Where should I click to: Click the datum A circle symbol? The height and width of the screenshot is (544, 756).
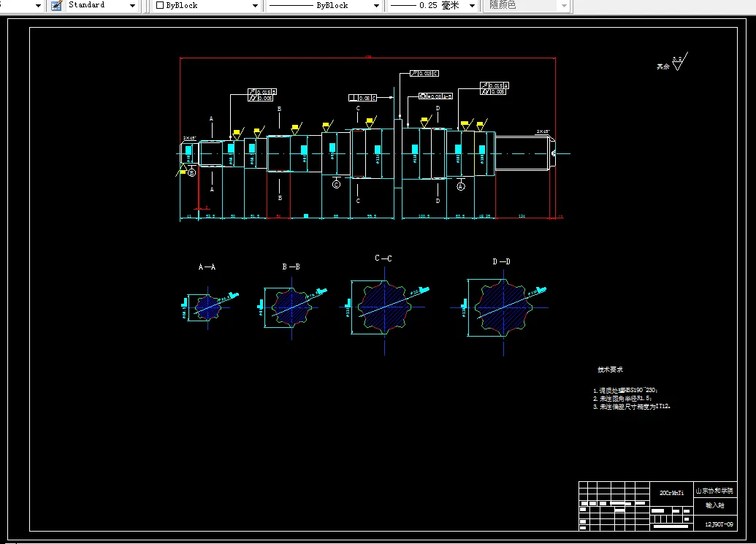(461, 186)
